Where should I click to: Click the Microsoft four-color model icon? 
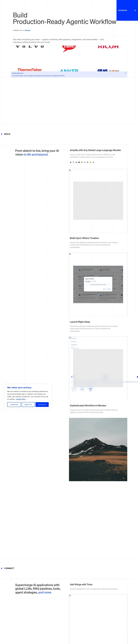click(82, 162)
